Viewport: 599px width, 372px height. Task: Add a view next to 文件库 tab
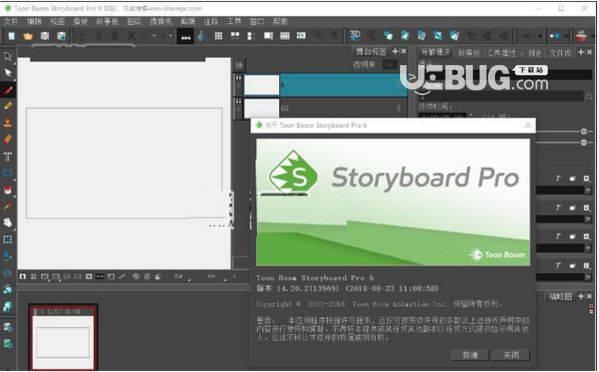(x=581, y=52)
